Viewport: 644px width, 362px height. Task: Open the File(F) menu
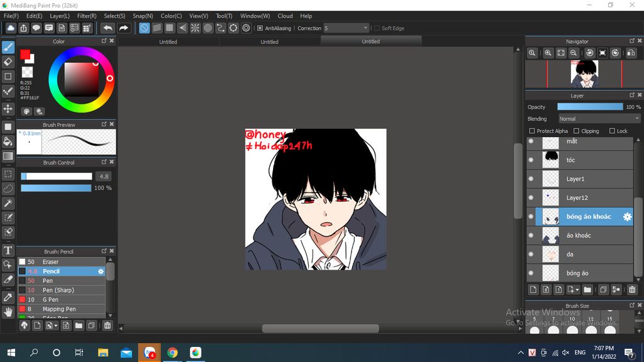coord(11,16)
